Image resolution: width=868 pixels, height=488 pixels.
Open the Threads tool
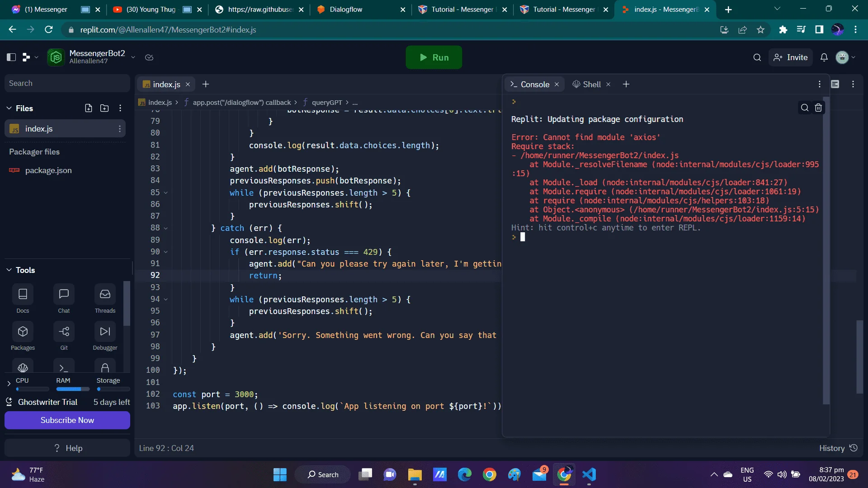pos(105,299)
